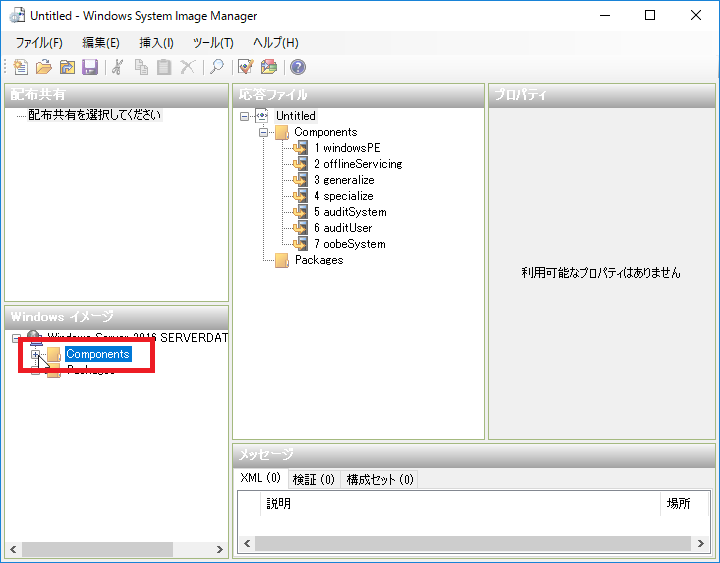
Task: Click the 5 auditSystem pass icon
Action: (300, 212)
